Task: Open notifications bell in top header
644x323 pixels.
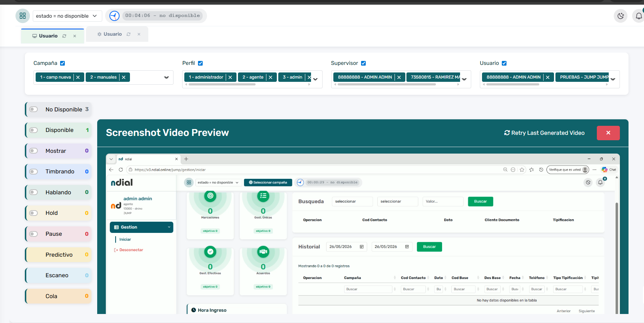Action: (639, 16)
